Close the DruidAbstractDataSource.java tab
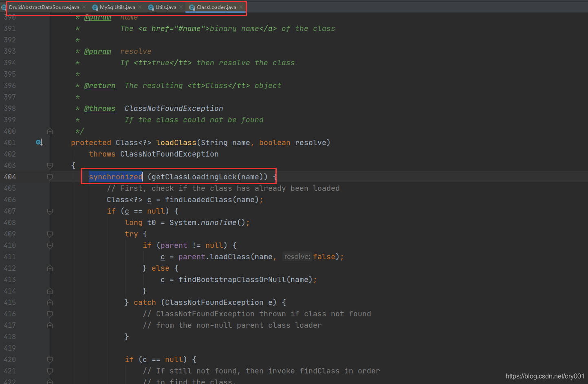The height and width of the screenshot is (384, 588). coord(84,7)
